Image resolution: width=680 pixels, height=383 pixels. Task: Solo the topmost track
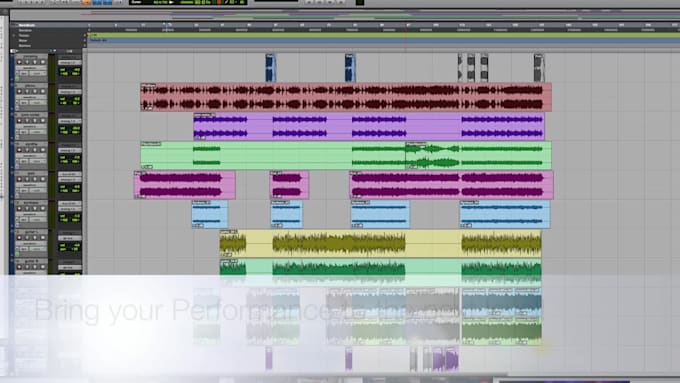coord(35,62)
